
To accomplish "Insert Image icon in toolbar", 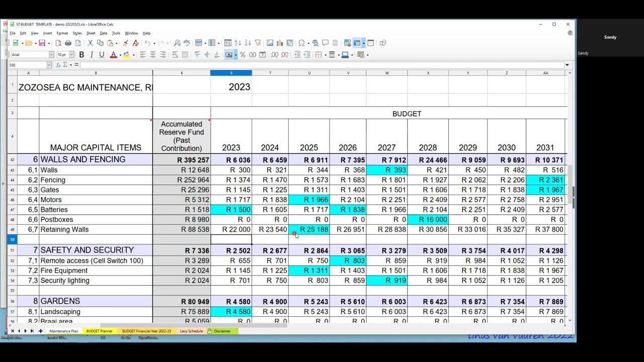I will coord(270,43).
